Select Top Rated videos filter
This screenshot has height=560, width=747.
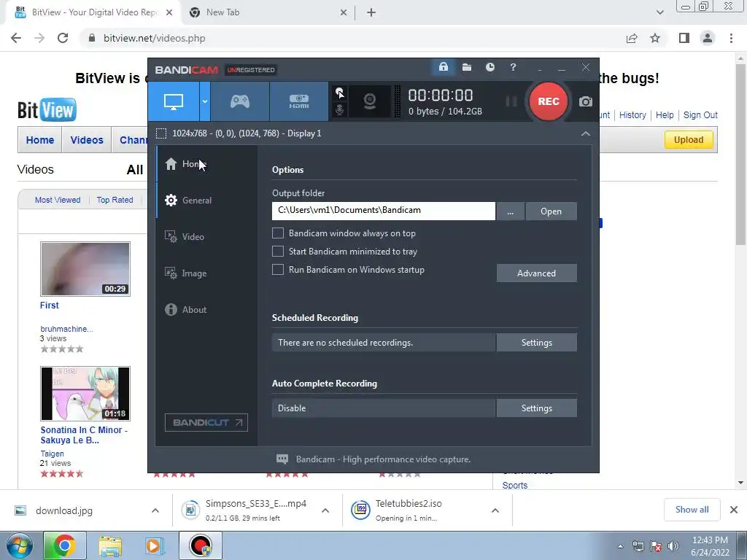pos(115,200)
